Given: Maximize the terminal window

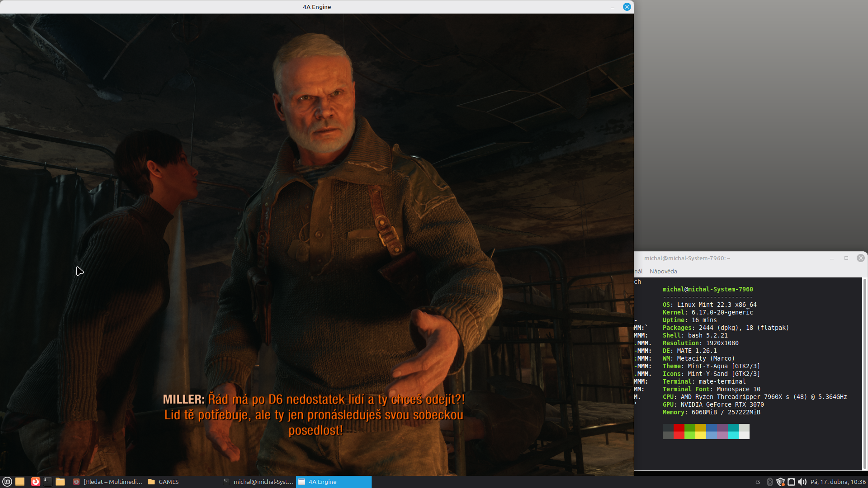Looking at the screenshot, I should pyautogui.click(x=846, y=258).
